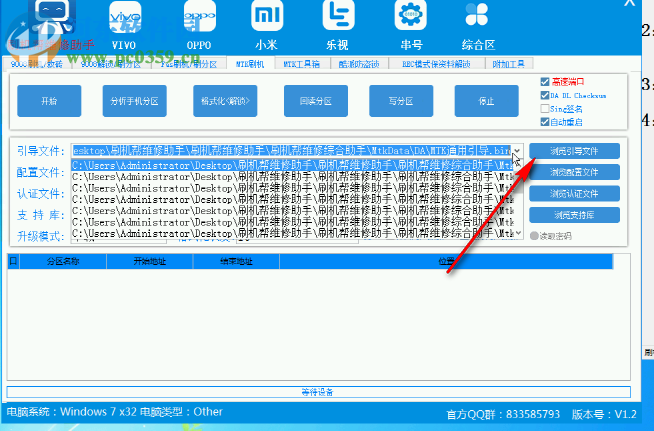Image resolution: width=654 pixels, height=431 pixels.
Task: Click the 引导文件 label
Action: (x=40, y=151)
